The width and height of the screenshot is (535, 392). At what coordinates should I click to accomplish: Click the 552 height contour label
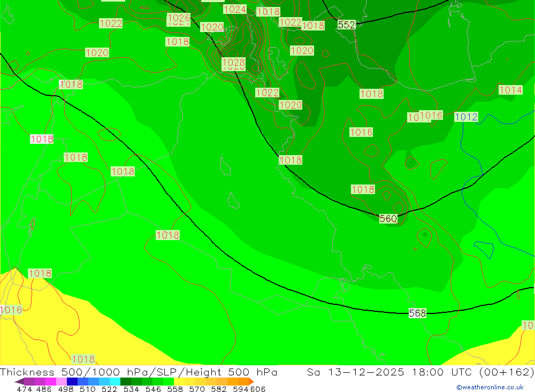[x=347, y=25]
